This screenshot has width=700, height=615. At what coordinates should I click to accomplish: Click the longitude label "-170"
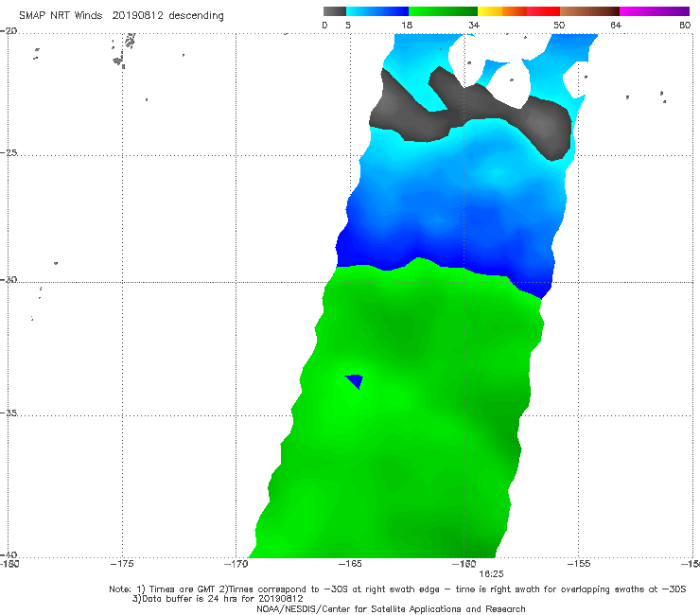[236, 564]
